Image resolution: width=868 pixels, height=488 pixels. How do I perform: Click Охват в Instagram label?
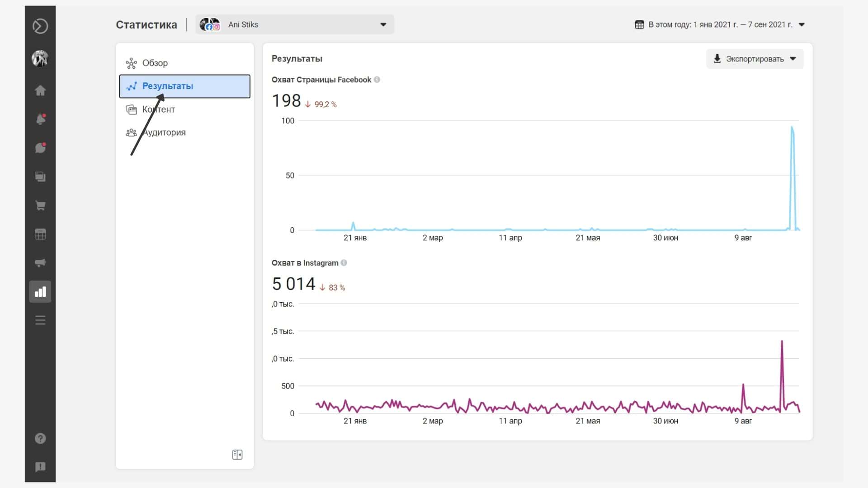305,263
